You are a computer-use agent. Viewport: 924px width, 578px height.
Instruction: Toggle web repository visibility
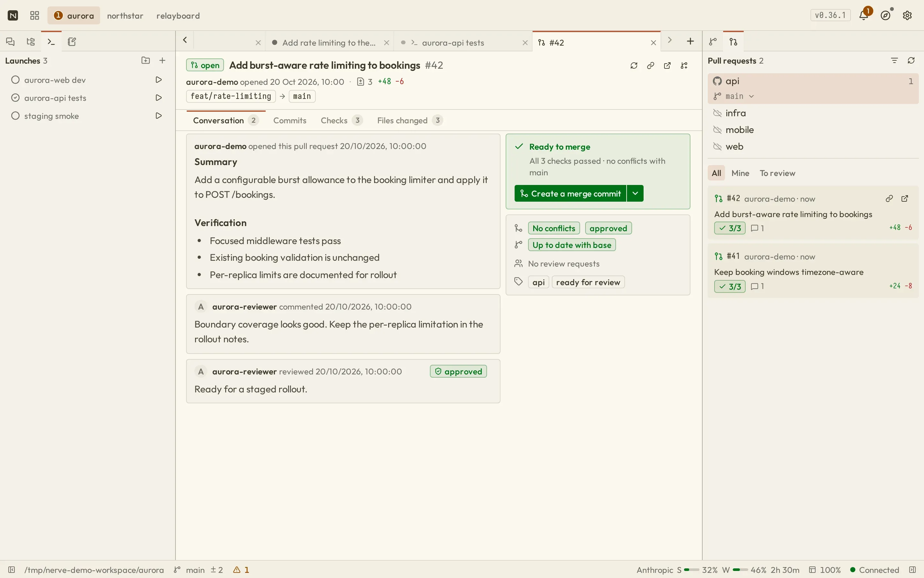coord(717,146)
